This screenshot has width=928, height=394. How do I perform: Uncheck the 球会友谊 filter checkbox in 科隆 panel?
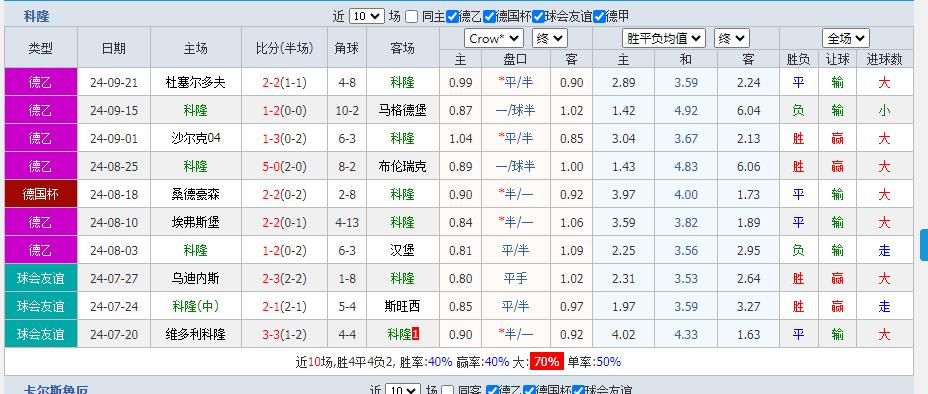coord(539,17)
